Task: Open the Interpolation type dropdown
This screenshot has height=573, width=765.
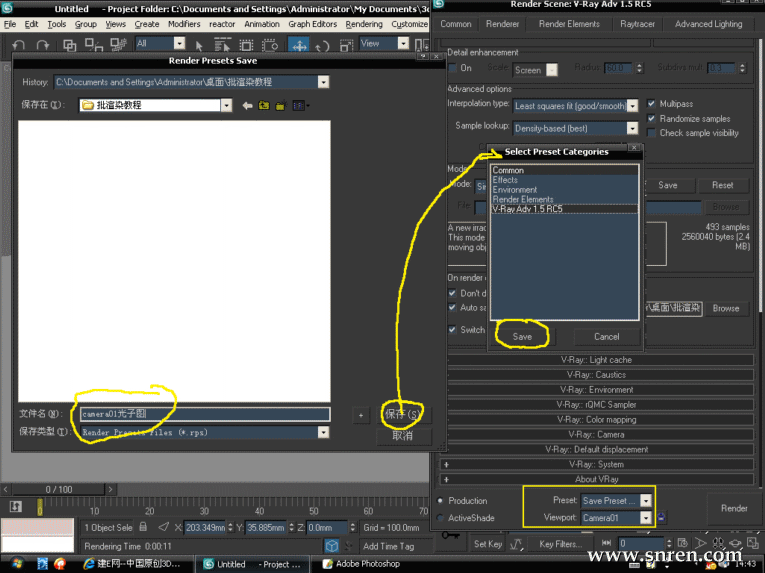Action: click(632, 106)
